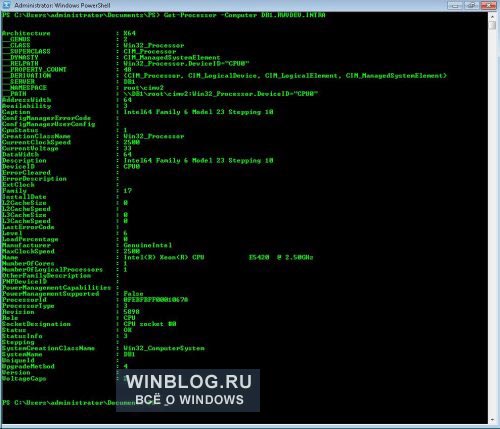Click the Get-Processor command text

190,15
